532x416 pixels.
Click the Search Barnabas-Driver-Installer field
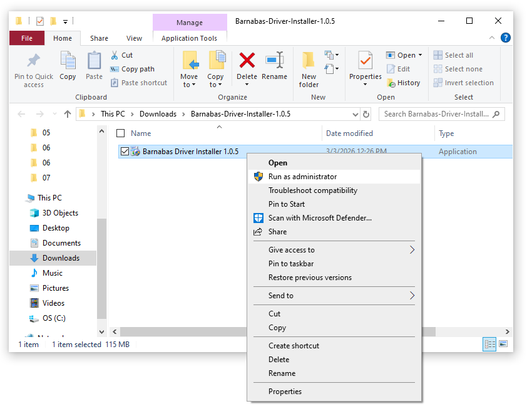(x=437, y=114)
